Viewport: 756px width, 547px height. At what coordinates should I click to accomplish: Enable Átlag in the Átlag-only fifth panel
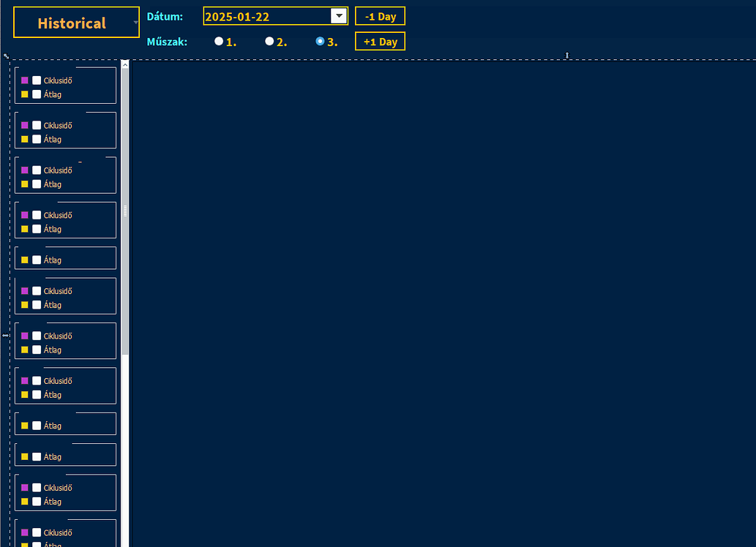36,260
